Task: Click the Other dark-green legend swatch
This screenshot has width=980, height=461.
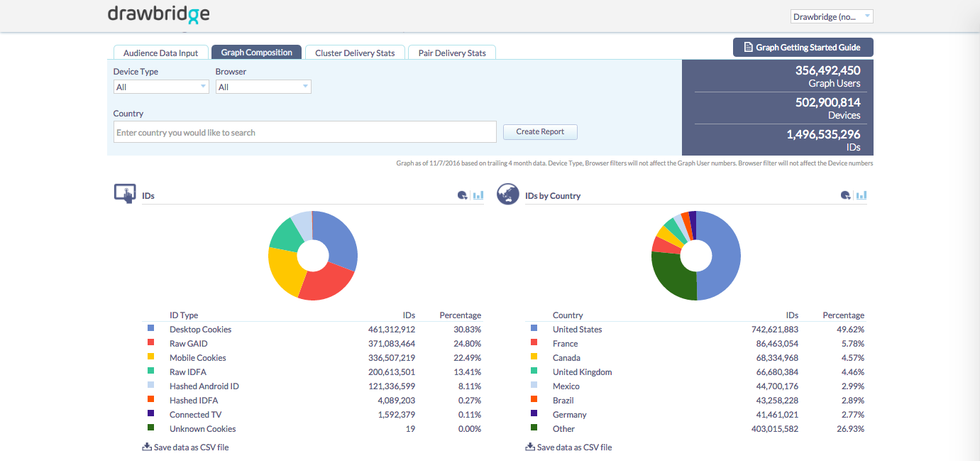Action: tap(534, 428)
